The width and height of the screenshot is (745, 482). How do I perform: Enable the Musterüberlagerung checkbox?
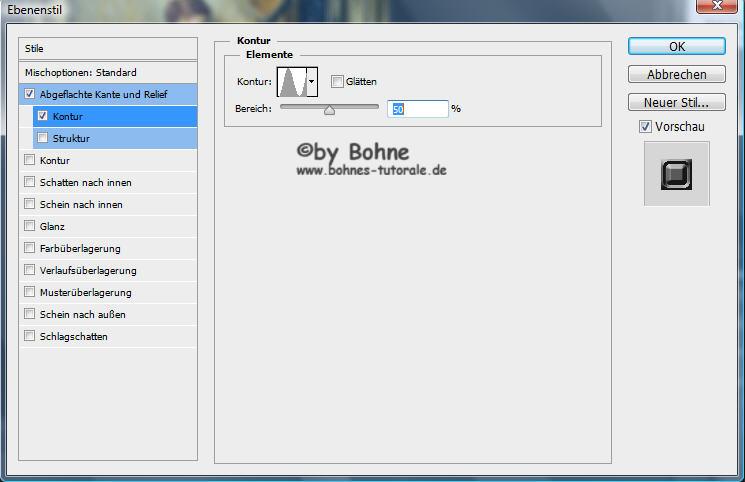pos(29,291)
